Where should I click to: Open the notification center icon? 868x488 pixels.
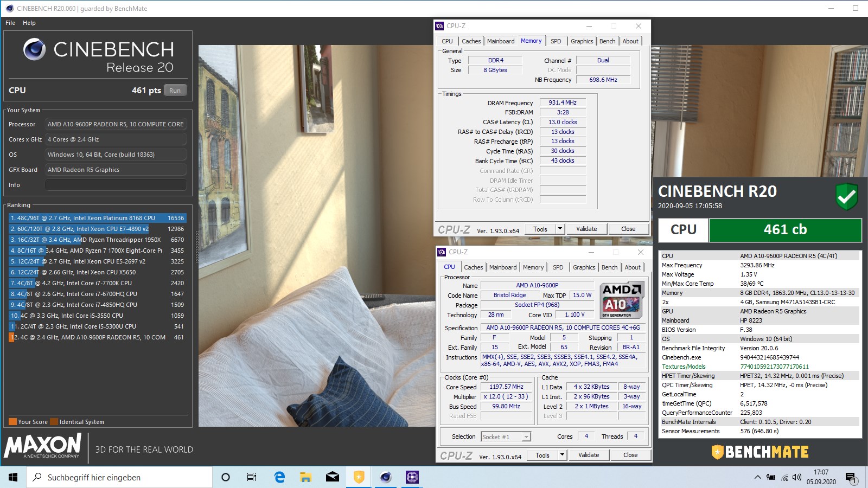851,478
